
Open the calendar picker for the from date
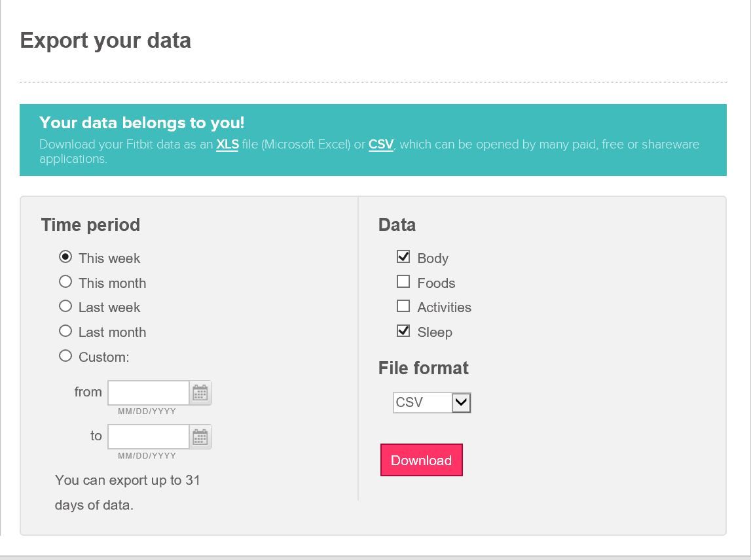click(x=200, y=393)
